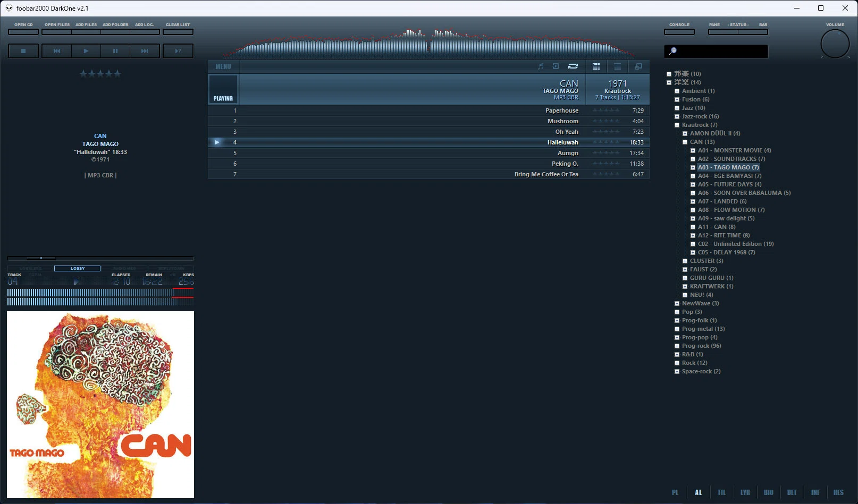Viewport: 858px width, 504px height.
Task: Adjust the Volume knob
Action: 835,44
